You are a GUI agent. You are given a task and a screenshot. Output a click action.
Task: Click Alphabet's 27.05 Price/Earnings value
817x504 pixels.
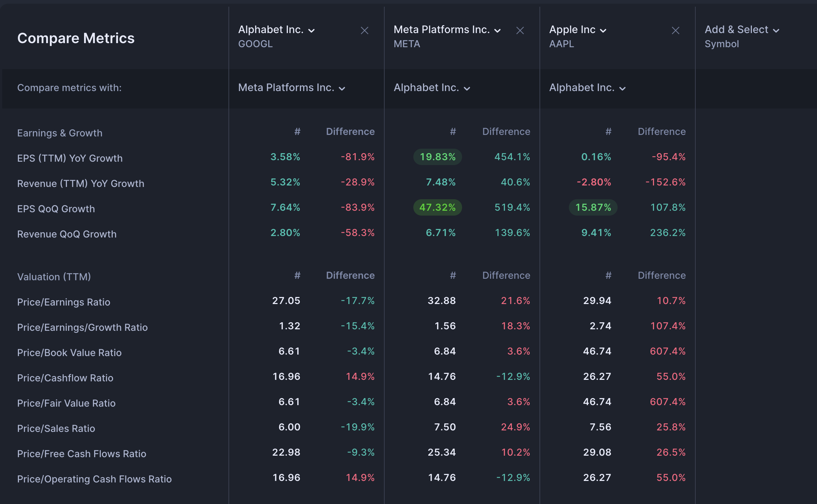pos(286,301)
